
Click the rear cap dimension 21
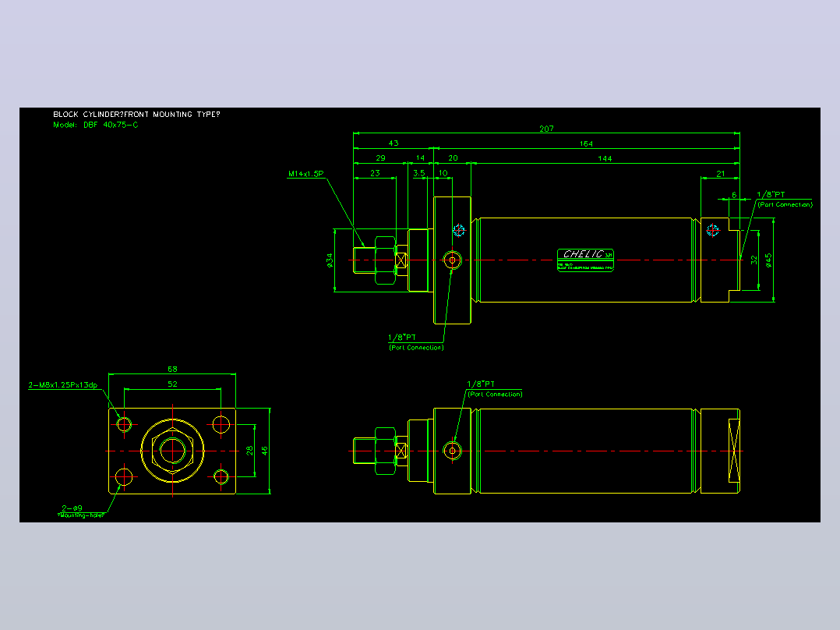pos(721,174)
